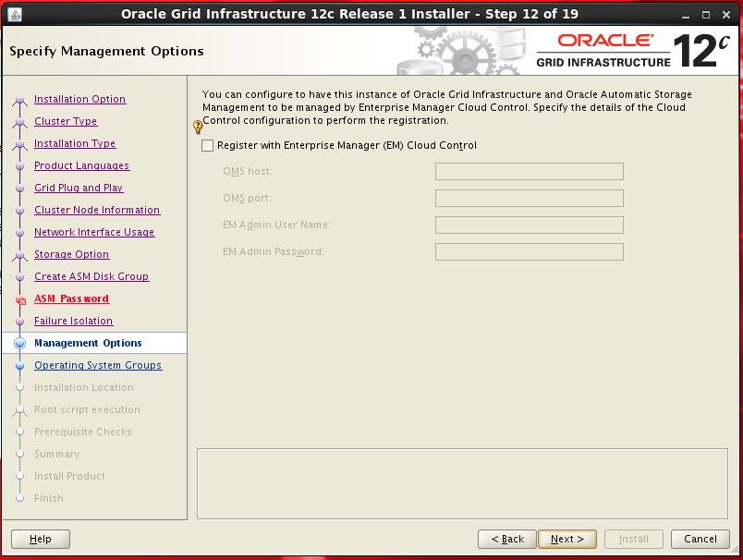Open the Cluster Type step
The width and height of the screenshot is (743, 560).
(x=66, y=121)
